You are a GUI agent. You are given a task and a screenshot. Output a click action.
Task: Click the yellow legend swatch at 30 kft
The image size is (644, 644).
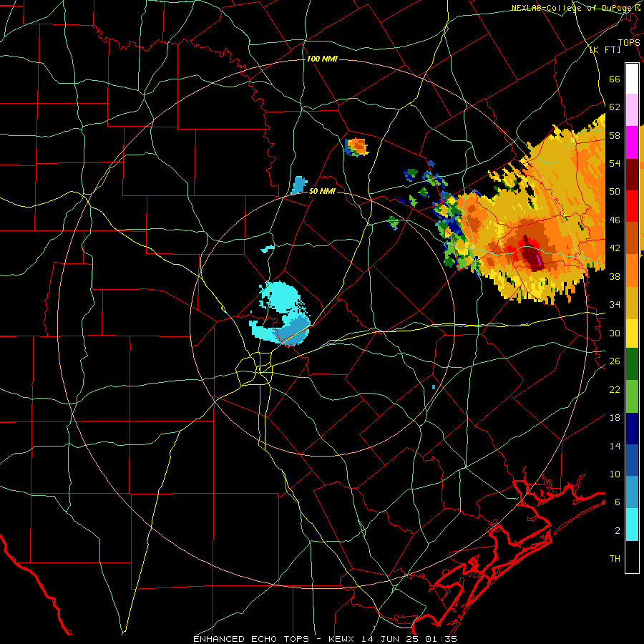pyautogui.click(x=632, y=333)
